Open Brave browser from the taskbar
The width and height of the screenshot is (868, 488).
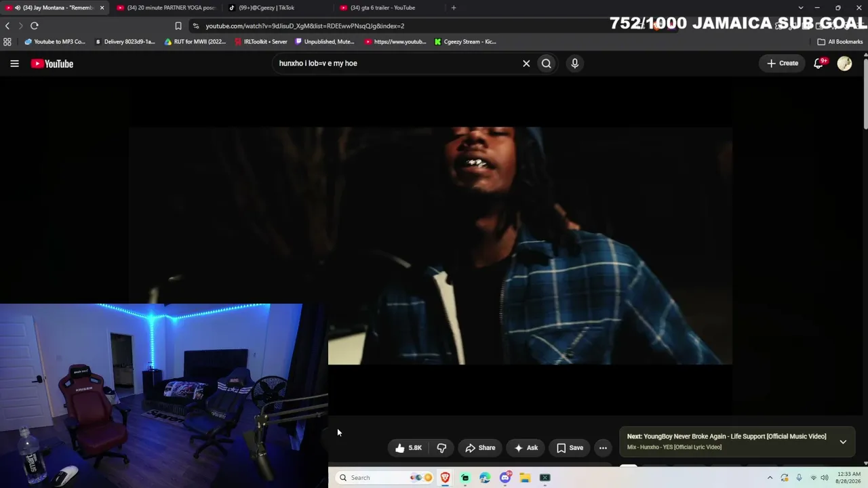pyautogui.click(x=445, y=478)
